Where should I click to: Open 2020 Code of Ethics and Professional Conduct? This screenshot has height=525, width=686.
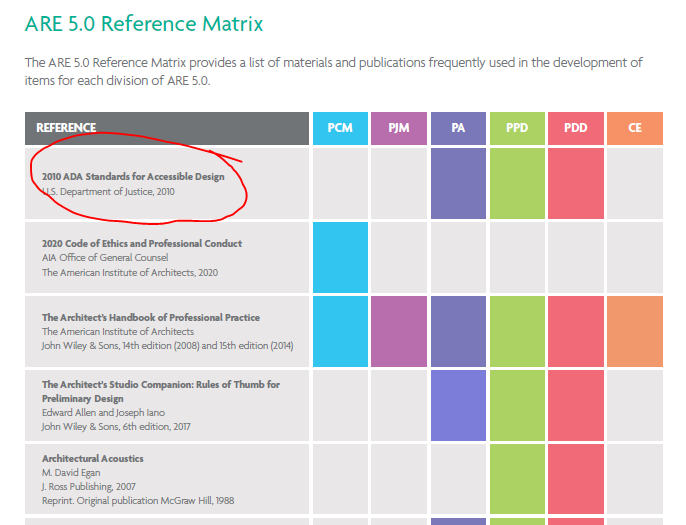[142, 243]
